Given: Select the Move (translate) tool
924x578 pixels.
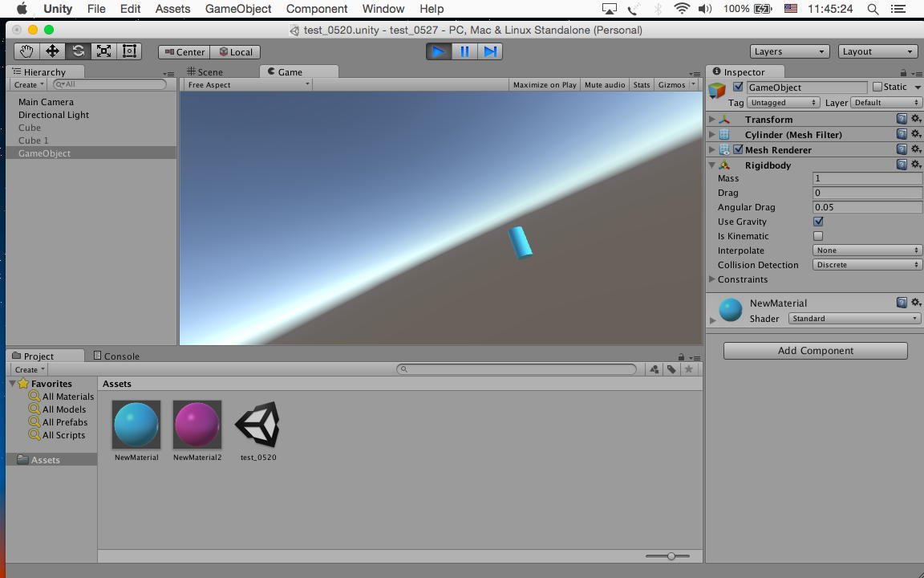Looking at the screenshot, I should [52, 51].
